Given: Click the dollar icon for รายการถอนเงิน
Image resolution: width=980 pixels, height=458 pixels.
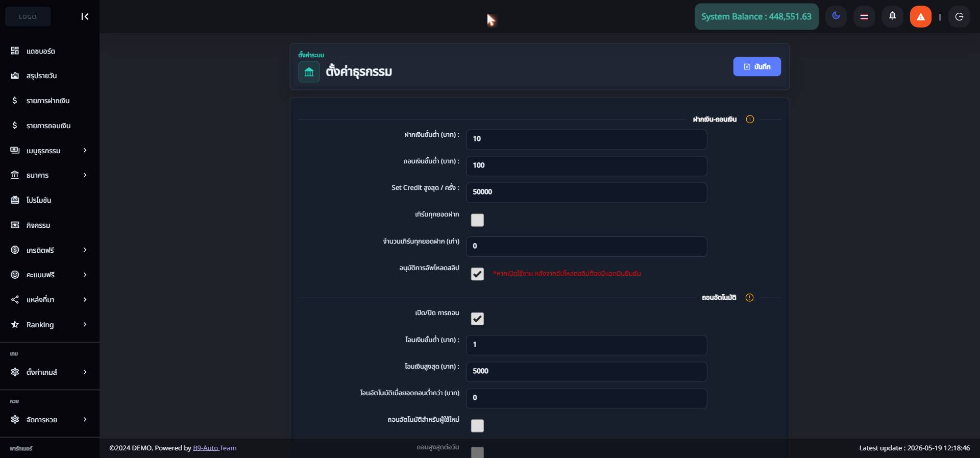Looking at the screenshot, I should [x=15, y=126].
